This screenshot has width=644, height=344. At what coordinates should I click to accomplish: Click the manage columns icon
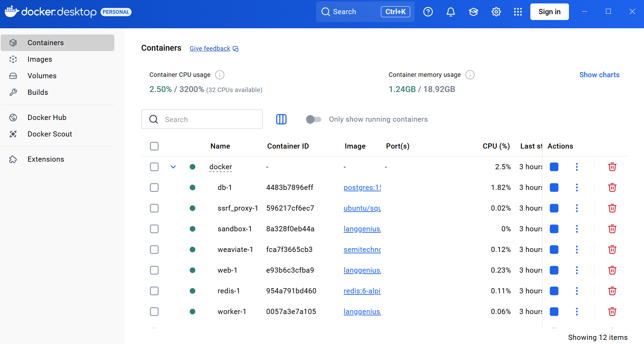click(x=281, y=119)
